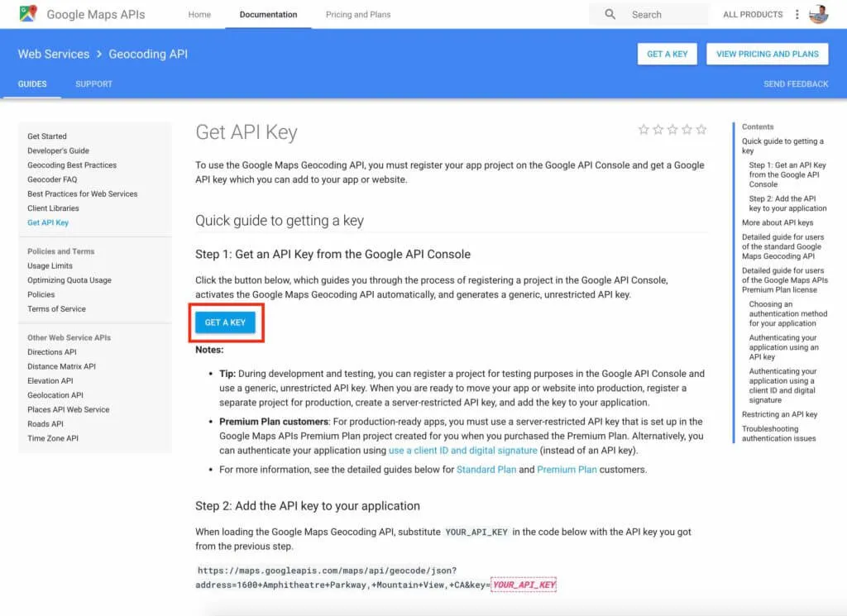Open Client Libraries in sidebar
The height and width of the screenshot is (616, 847).
[x=53, y=208]
